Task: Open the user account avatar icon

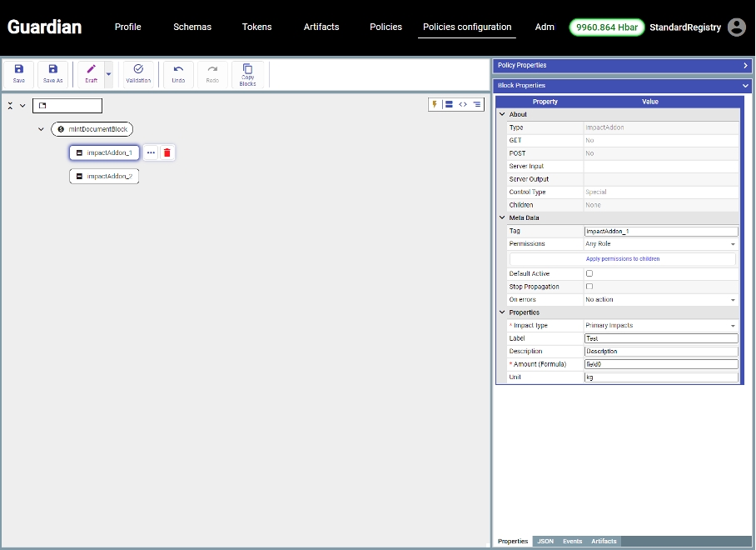Action: pos(736,27)
